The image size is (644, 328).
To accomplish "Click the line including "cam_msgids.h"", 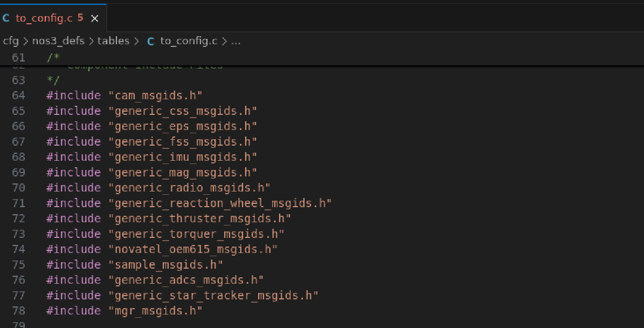I will click(124, 95).
